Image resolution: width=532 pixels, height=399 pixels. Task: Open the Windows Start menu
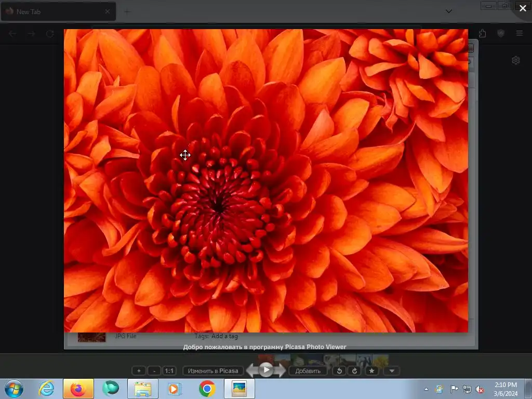[x=14, y=389]
